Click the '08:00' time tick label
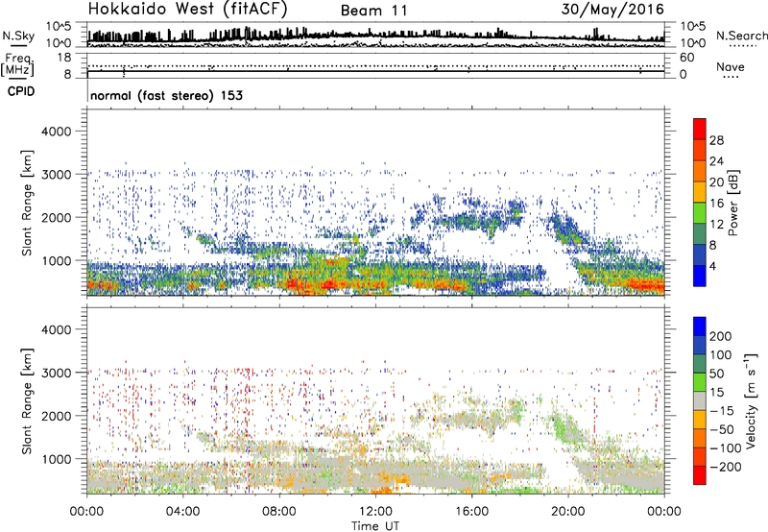 pyautogui.click(x=279, y=512)
